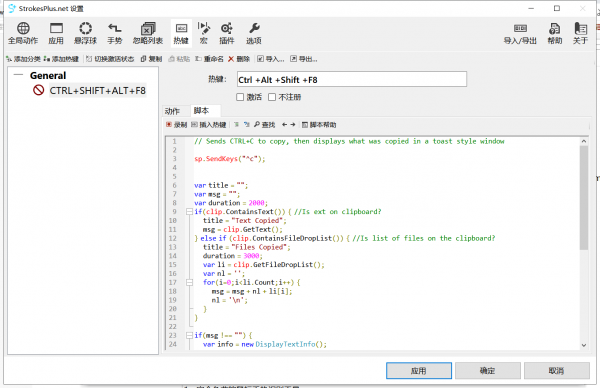Click the right arrow navigate forward icon
Screen dimensions: 600x388
(x=293, y=125)
